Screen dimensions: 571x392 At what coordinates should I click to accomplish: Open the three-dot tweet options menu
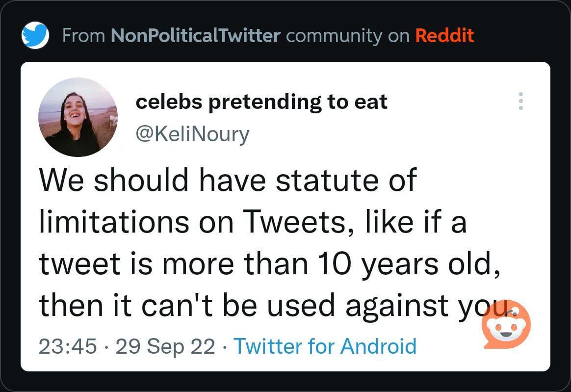521,101
